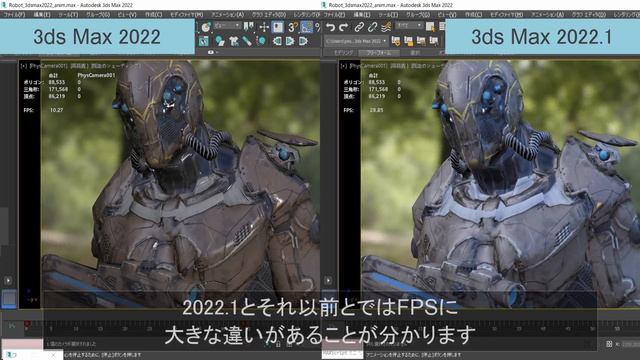Toggle the eye visibility icon below left toolbar

211,52
